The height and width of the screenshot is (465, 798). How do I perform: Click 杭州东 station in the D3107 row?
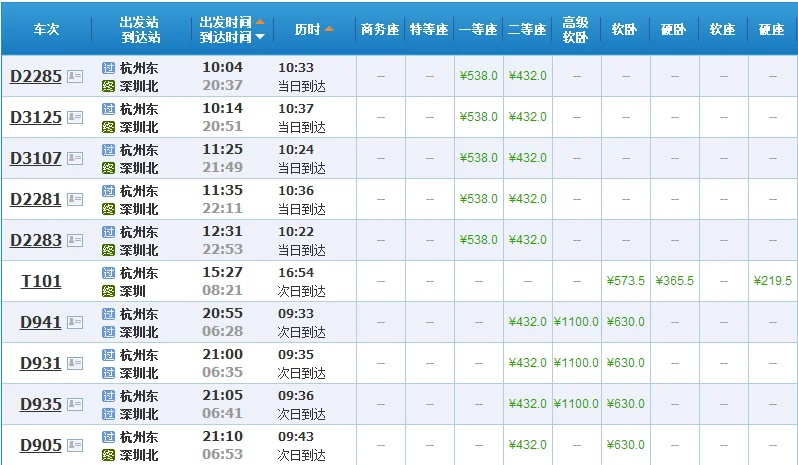coord(139,150)
